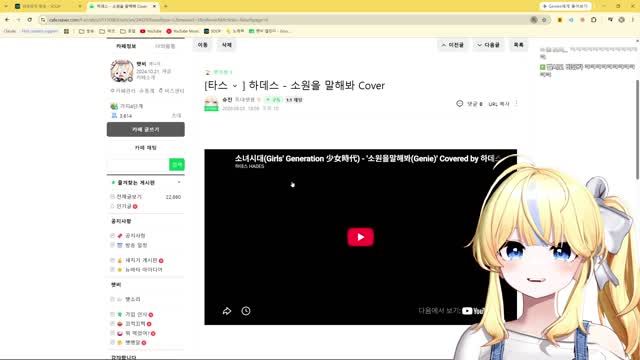The width and height of the screenshot is (640, 360).
Task: Open the site information icon in address bar
Action: (43, 20)
